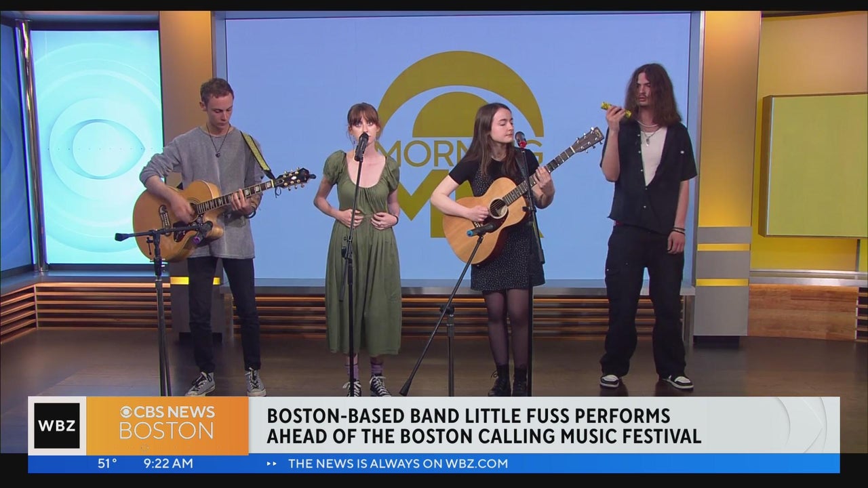Screen dimensions: 868x488
Task: Click the headline about Little Fuss band
Action: pos(484,426)
